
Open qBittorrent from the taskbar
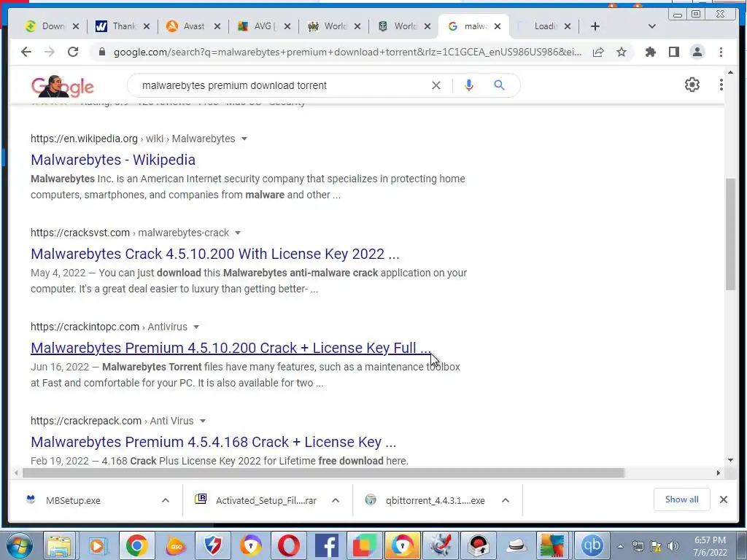pyautogui.click(x=591, y=545)
